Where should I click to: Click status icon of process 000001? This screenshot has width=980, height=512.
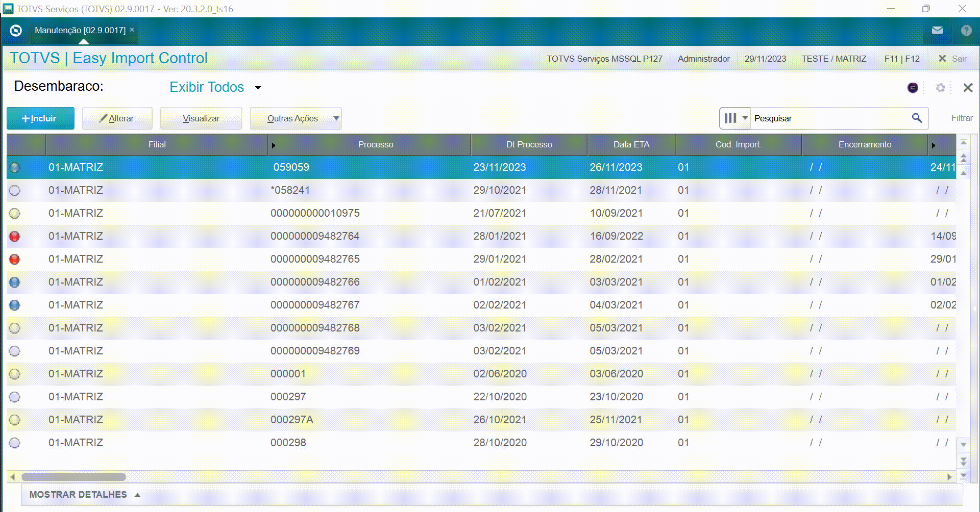[15, 374]
